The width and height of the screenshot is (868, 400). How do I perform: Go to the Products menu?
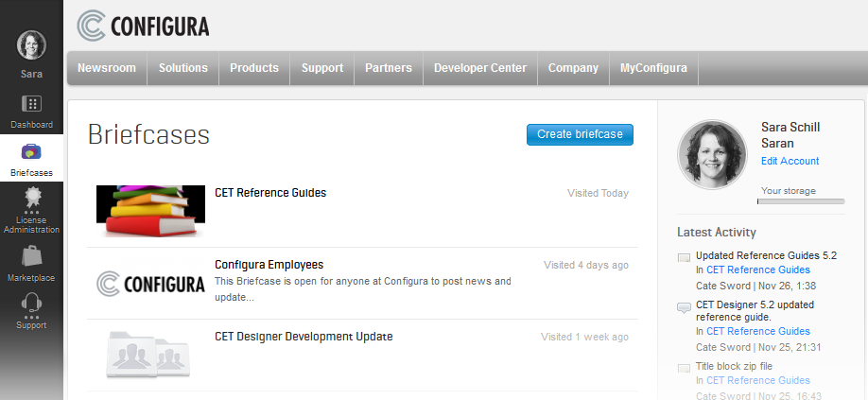(x=254, y=68)
